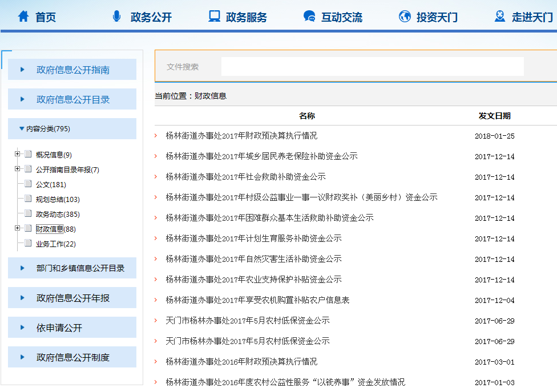This screenshot has height=392, width=557.
Task: Open 杨林街道办事处2017年享受农机购置补贴农户信息表 link
Action: [x=257, y=300]
